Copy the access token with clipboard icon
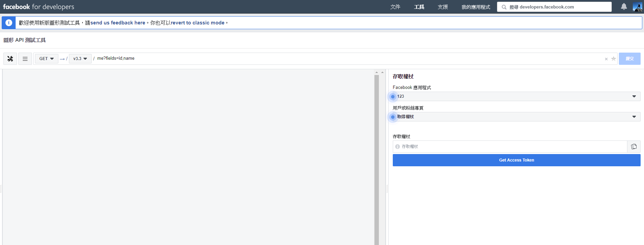 coord(634,147)
